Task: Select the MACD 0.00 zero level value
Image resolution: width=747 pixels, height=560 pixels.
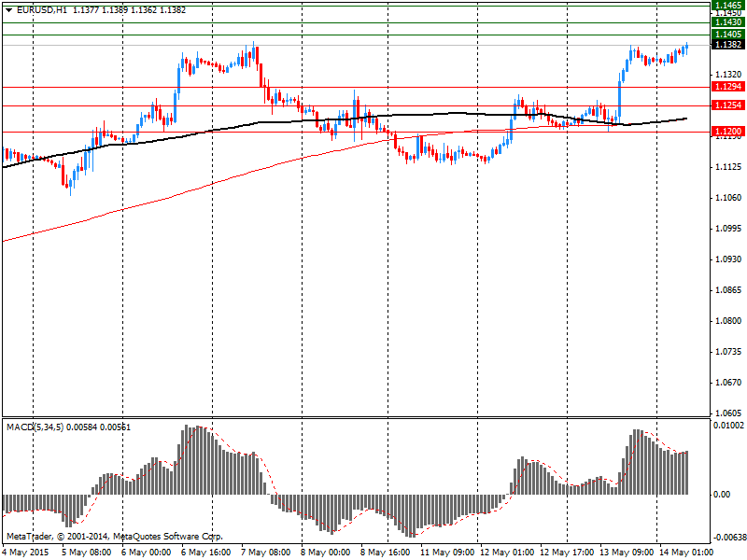Action: click(x=722, y=495)
